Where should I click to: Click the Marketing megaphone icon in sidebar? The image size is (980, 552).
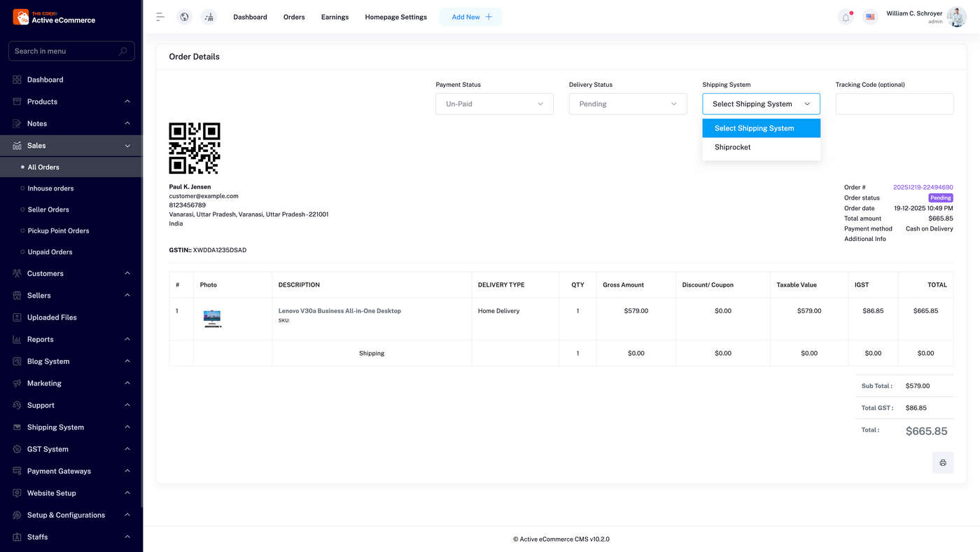pyautogui.click(x=17, y=383)
